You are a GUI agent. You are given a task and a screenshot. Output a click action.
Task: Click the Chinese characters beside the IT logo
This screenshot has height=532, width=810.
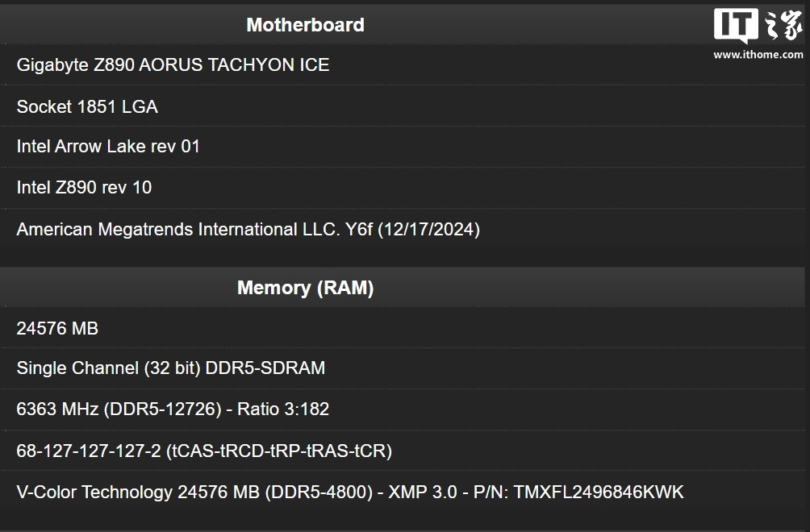tap(782, 26)
